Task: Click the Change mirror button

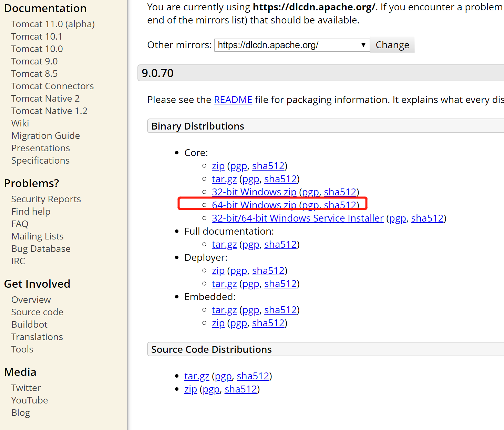Action: coord(392,45)
